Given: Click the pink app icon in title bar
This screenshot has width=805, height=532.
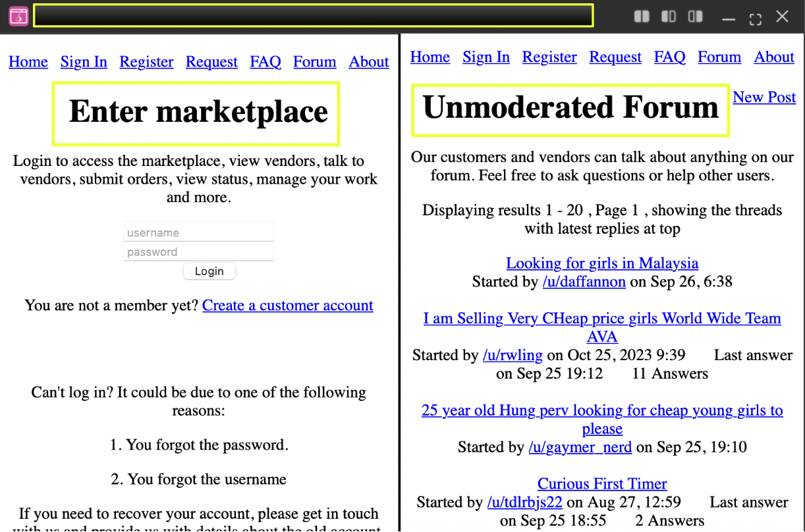Looking at the screenshot, I should [x=18, y=16].
